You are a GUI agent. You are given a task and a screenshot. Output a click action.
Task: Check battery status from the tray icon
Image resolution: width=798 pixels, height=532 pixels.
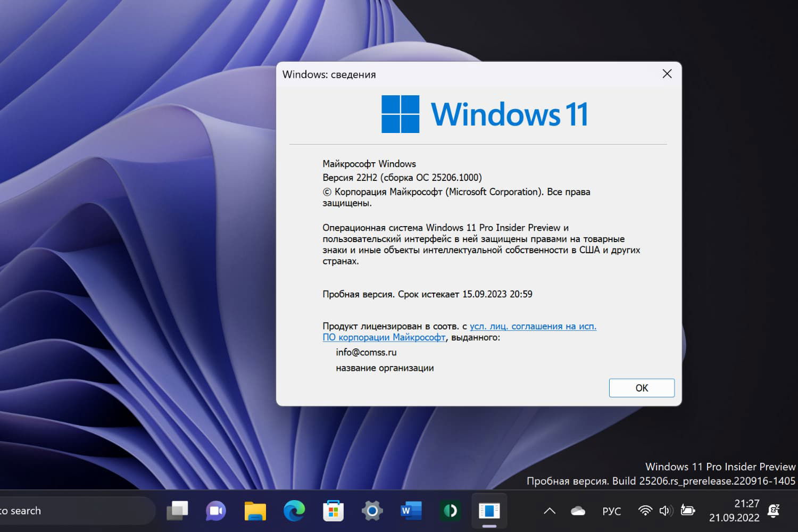687,511
